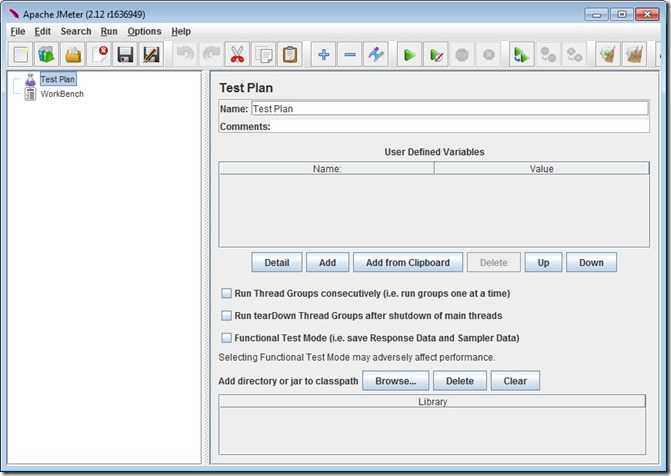Click the Add from Clipboard button

(x=408, y=262)
